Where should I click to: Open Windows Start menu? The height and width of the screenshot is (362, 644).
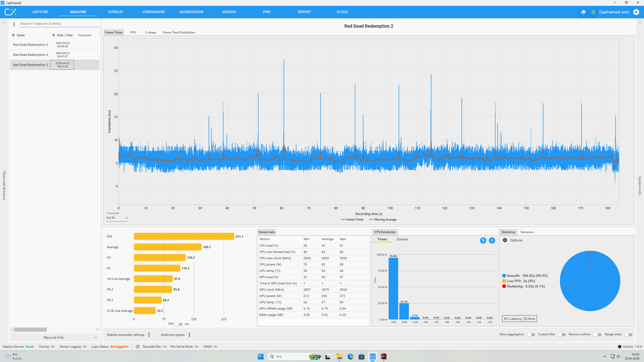pos(260,356)
